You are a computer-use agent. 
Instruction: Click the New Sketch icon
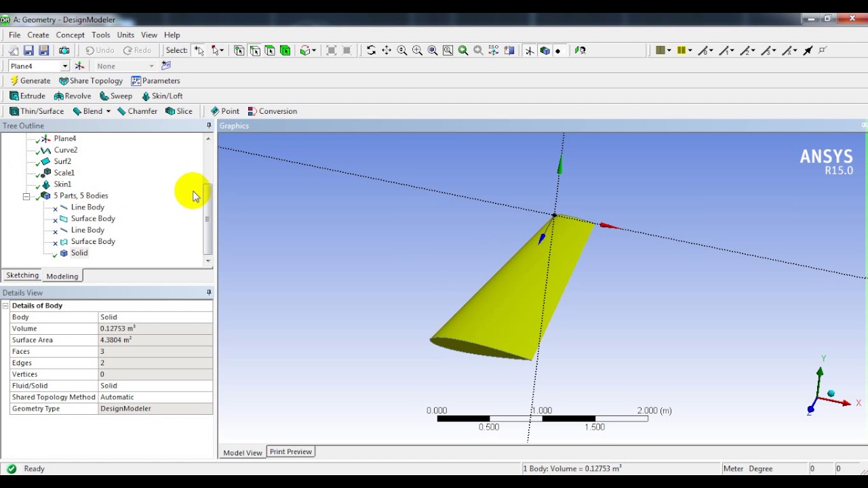click(x=166, y=66)
